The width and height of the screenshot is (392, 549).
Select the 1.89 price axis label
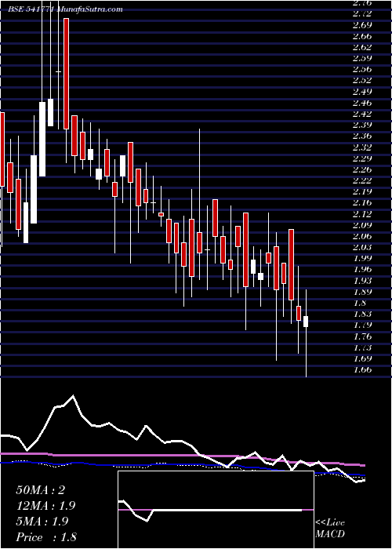point(361,293)
